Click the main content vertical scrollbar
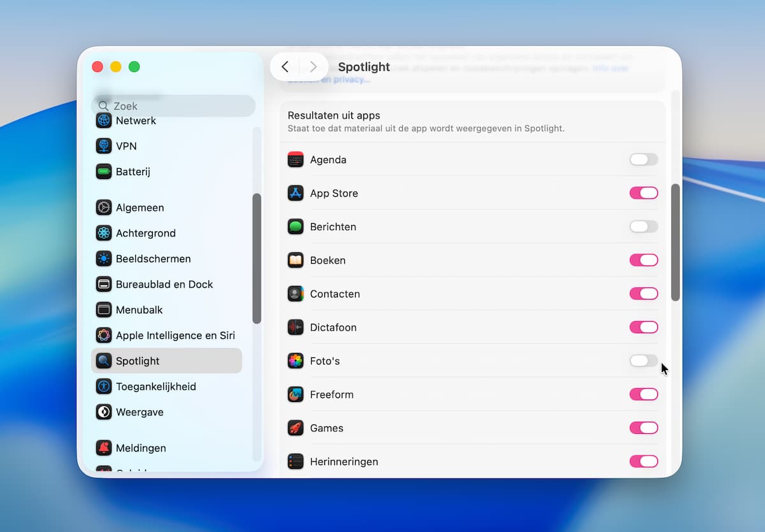The width and height of the screenshot is (765, 532). tap(675, 242)
